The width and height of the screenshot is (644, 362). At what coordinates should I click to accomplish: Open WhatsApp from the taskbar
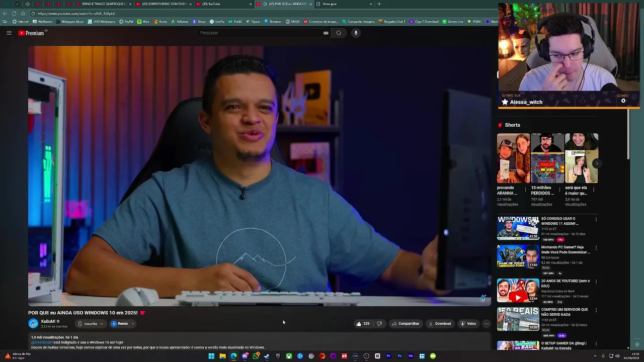tap(256, 356)
